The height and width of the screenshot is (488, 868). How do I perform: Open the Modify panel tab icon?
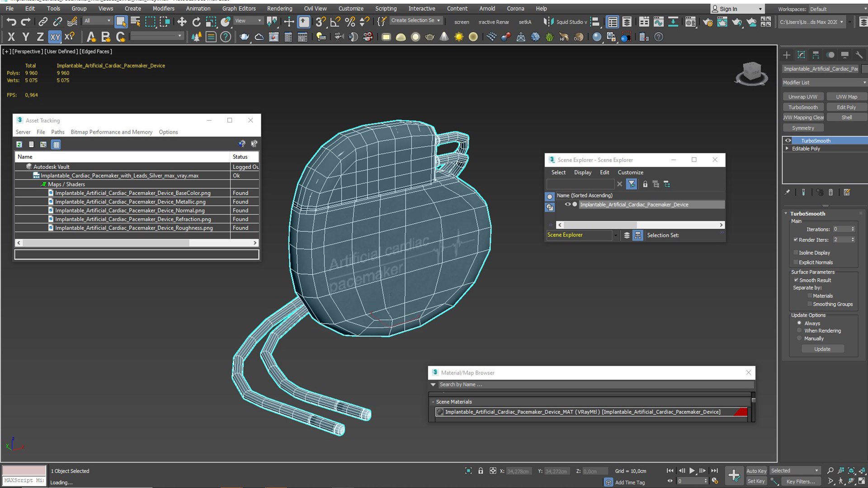tap(801, 55)
